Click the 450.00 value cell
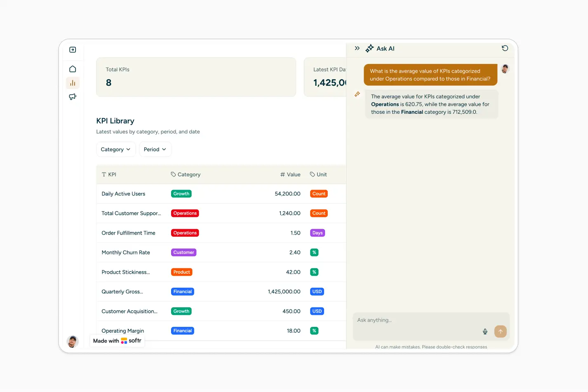Image resolution: width=588 pixels, height=392 pixels. click(x=291, y=311)
